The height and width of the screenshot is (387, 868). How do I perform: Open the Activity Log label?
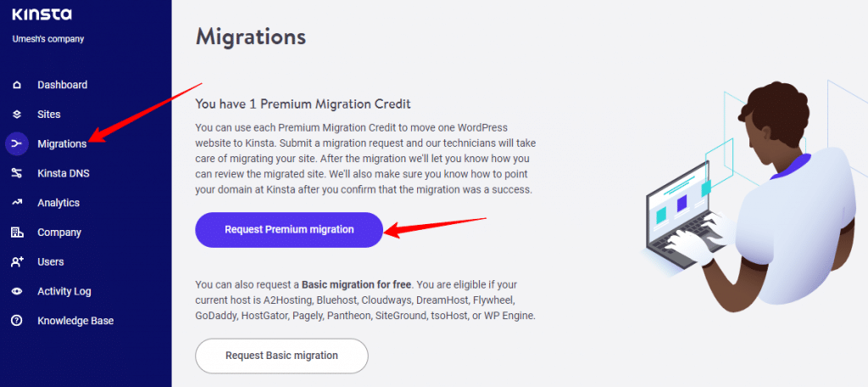tap(64, 290)
